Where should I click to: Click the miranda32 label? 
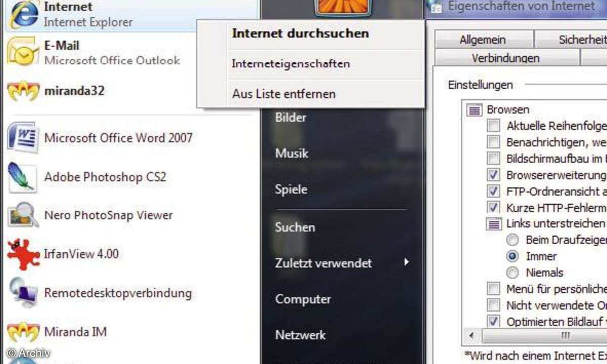(x=74, y=92)
